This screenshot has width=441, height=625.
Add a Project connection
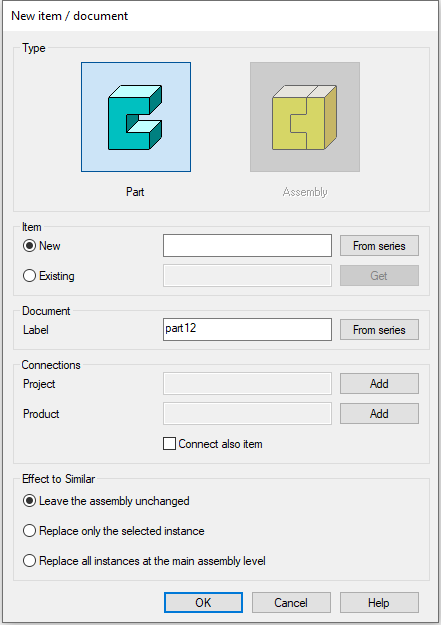coord(379,383)
